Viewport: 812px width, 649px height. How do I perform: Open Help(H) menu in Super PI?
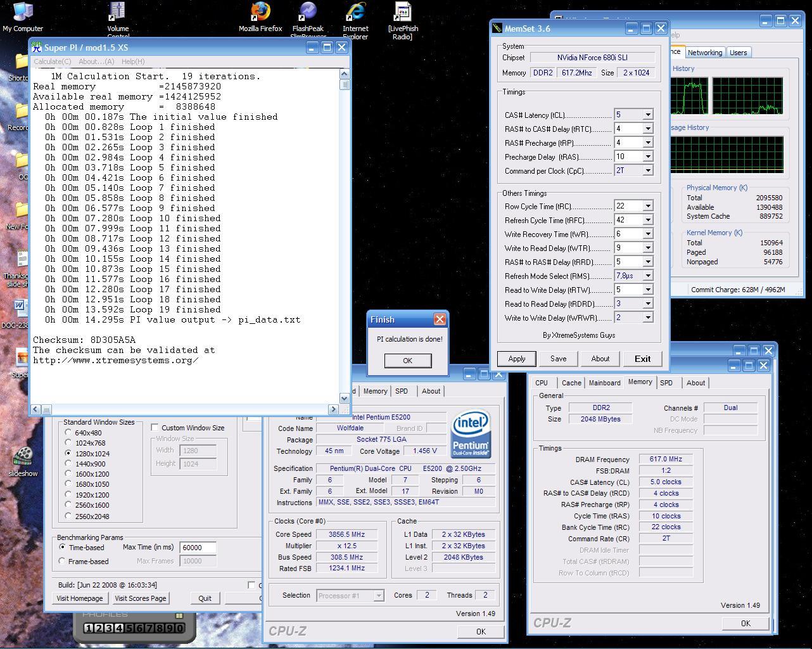coord(132,61)
